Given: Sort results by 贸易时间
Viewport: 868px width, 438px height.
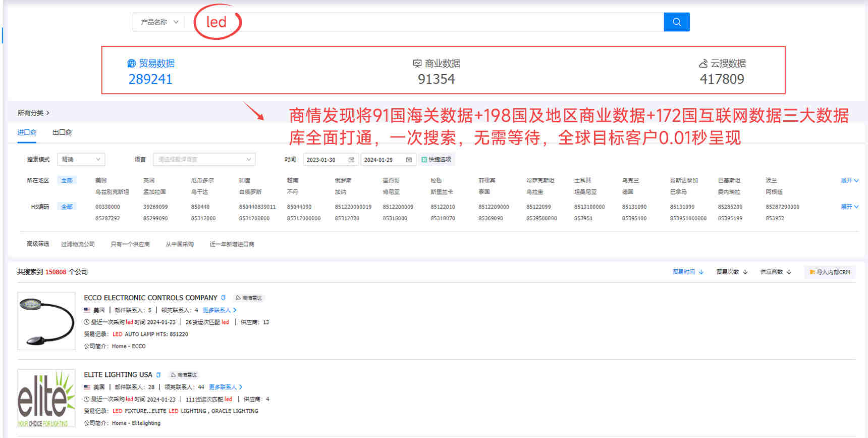Looking at the screenshot, I should click(x=688, y=272).
